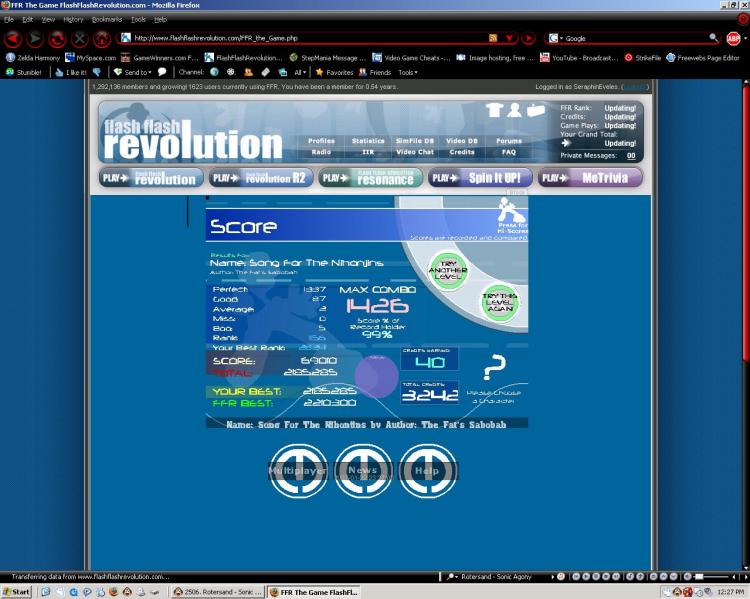Click the News round button
The width and height of the screenshot is (750, 599).
[x=363, y=471]
